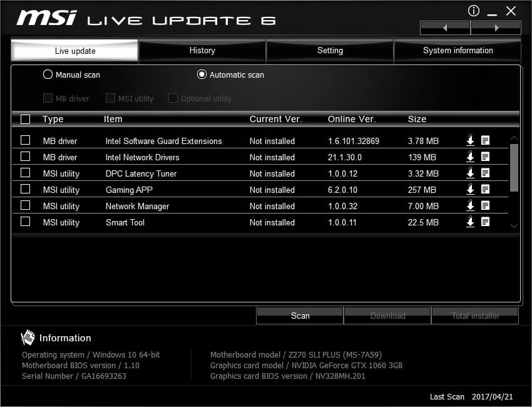Viewport: 532px width, 407px height.
Task: Click the left navigation arrow button
Action: (x=445, y=28)
